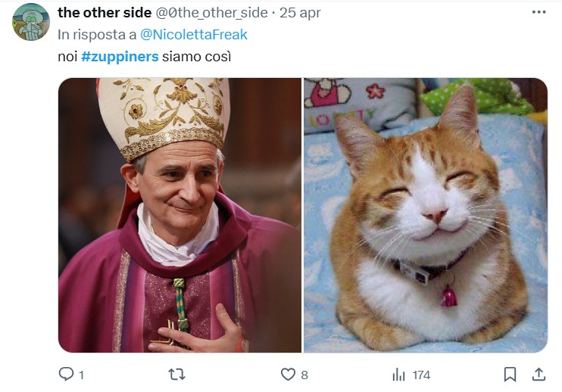
Task: Click the views bar chart icon
Action: click(x=398, y=375)
